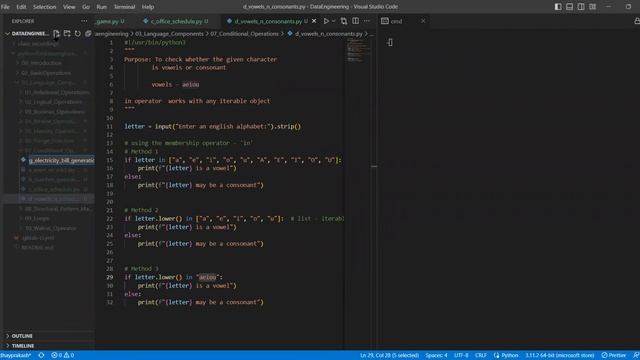Change the UTF-8 encoding setting
The width and height of the screenshot is (640, 360).
click(461, 356)
